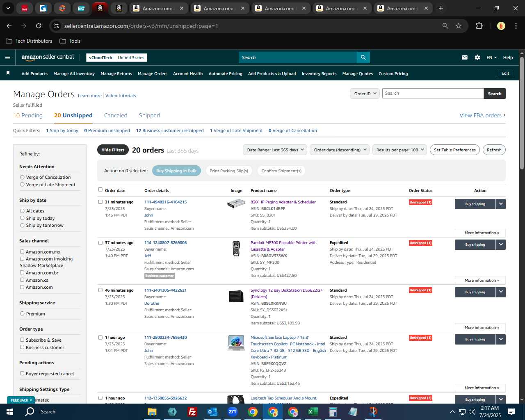Open Inventory Reports menu item
The image size is (525, 420).
point(319,74)
